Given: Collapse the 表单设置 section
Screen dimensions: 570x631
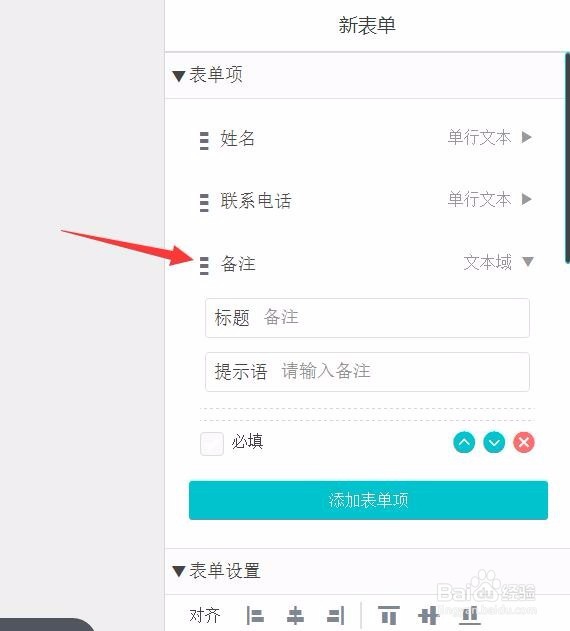Looking at the screenshot, I should pos(178,571).
